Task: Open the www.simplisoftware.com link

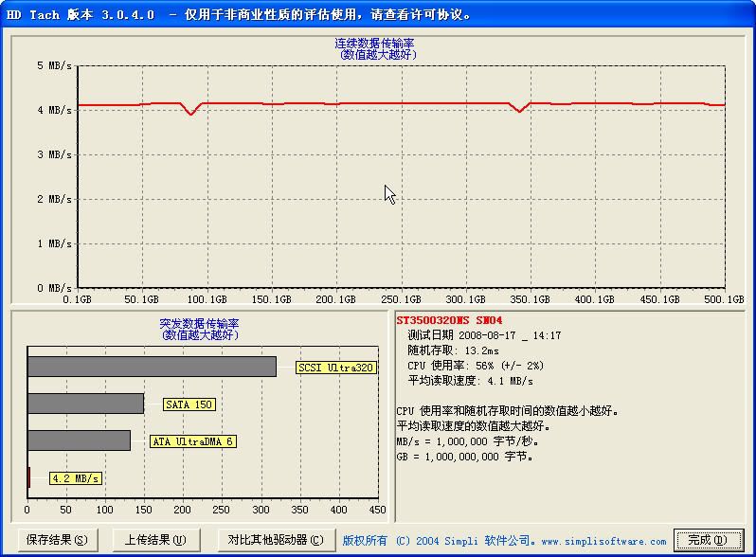Action: tap(603, 541)
